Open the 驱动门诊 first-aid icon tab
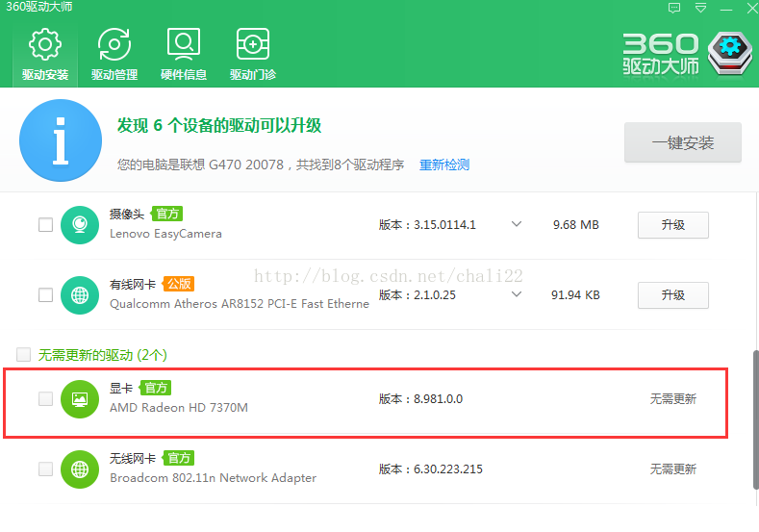Screen dimensions: 759x532 click(253, 54)
